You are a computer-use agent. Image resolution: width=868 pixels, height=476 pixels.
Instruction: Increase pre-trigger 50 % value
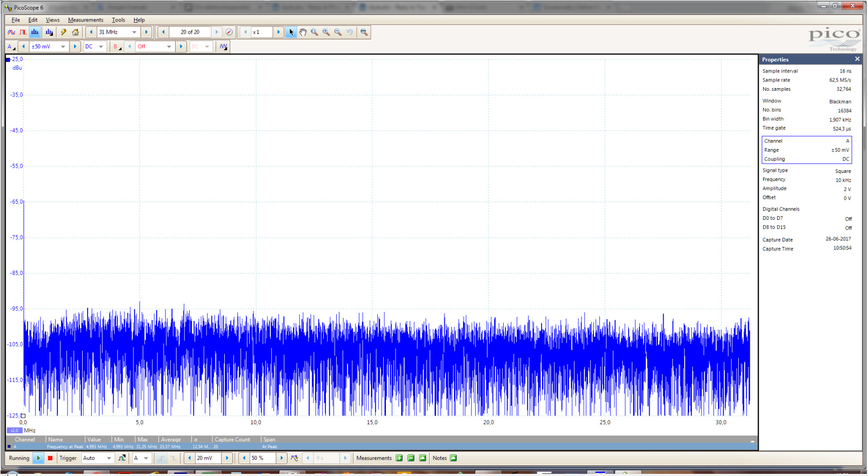pyautogui.click(x=282, y=458)
